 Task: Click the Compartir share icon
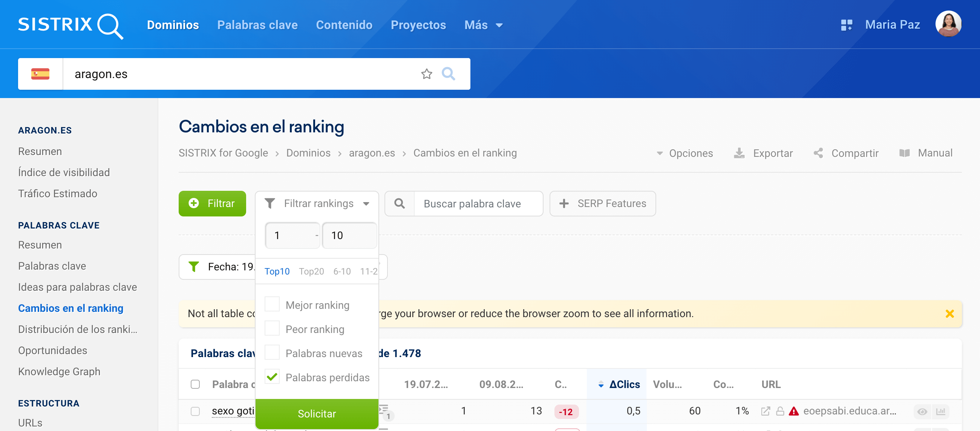click(818, 153)
